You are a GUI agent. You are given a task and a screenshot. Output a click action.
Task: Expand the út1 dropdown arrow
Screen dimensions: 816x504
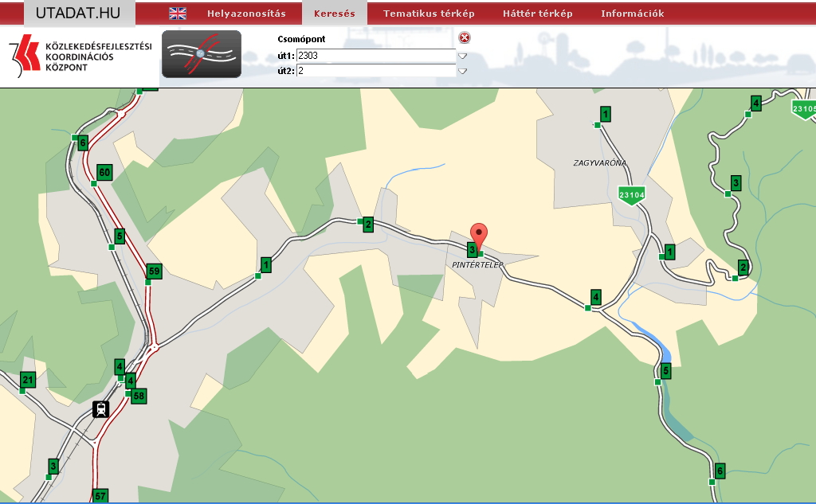[x=462, y=56]
